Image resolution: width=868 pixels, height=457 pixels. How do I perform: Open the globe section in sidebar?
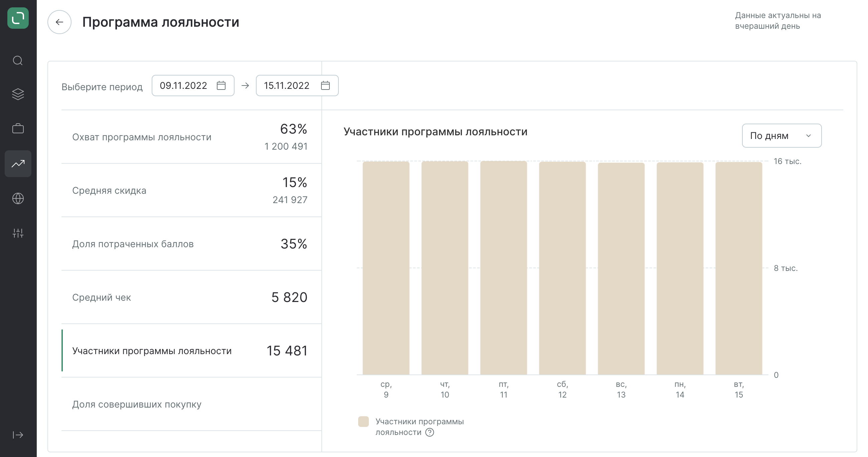pyautogui.click(x=18, y=198)
